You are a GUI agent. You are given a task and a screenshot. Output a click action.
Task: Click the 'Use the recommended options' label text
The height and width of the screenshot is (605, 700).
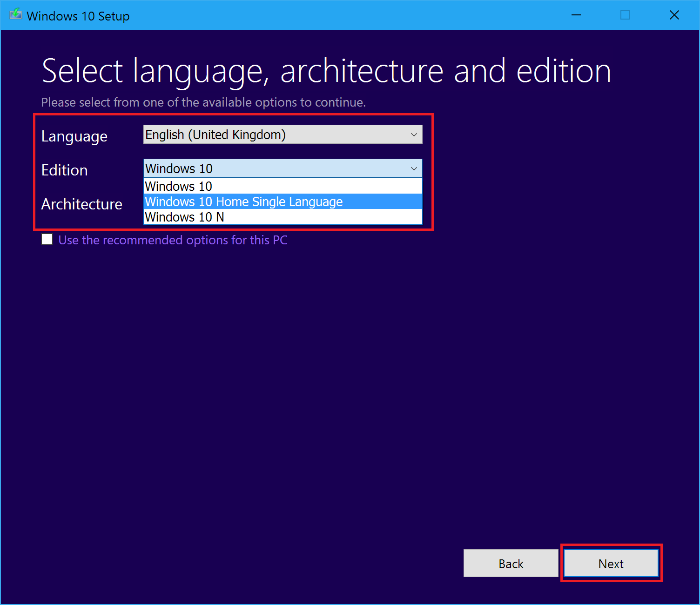coord(173,240)
